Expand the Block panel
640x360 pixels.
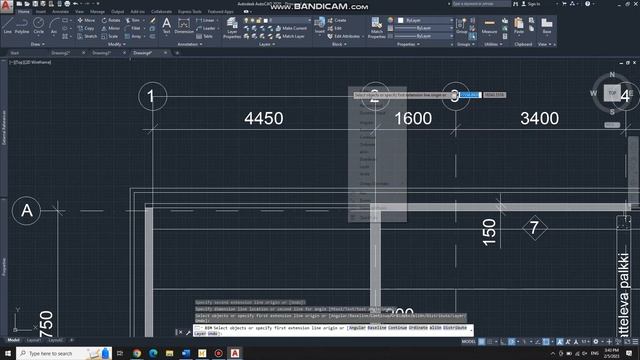pos(339,44)
